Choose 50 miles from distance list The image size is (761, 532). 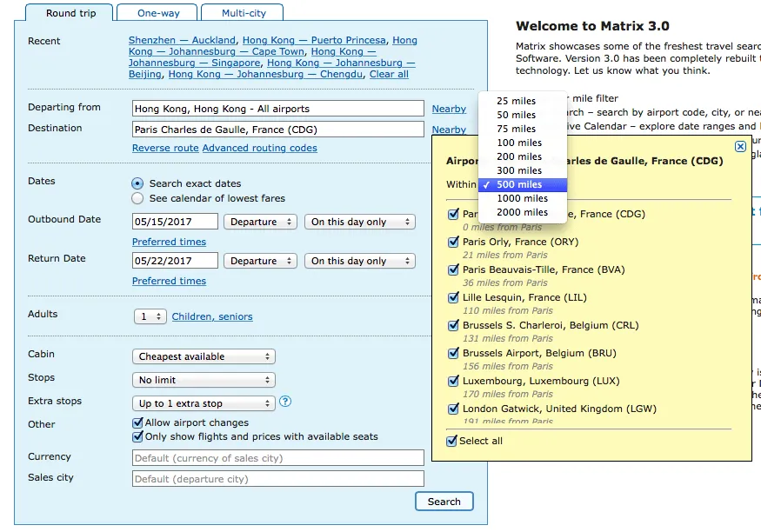point(522,115)
